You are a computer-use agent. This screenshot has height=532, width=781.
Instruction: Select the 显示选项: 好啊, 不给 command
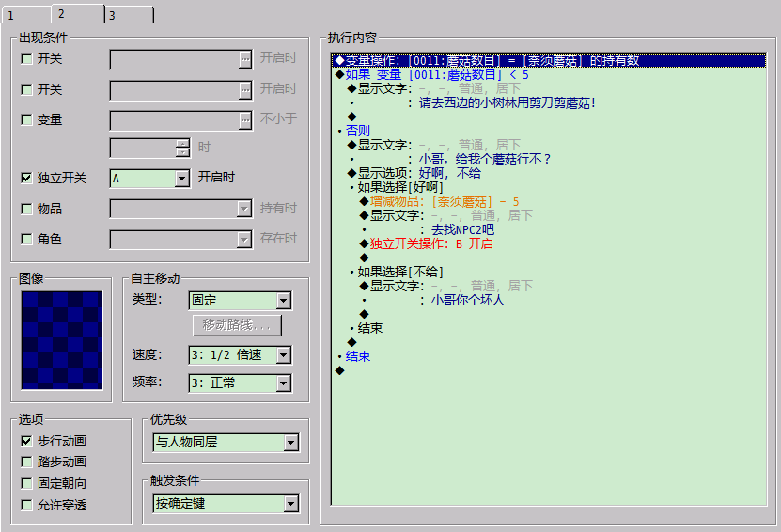(x=549, y=173)
